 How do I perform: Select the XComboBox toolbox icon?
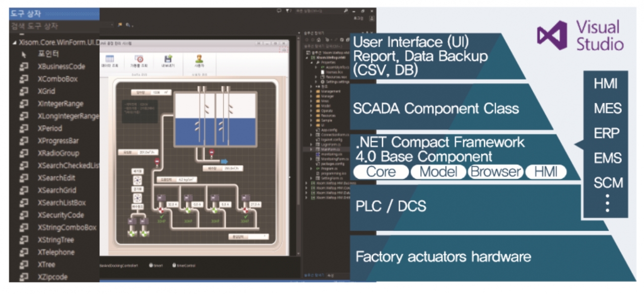24,79
